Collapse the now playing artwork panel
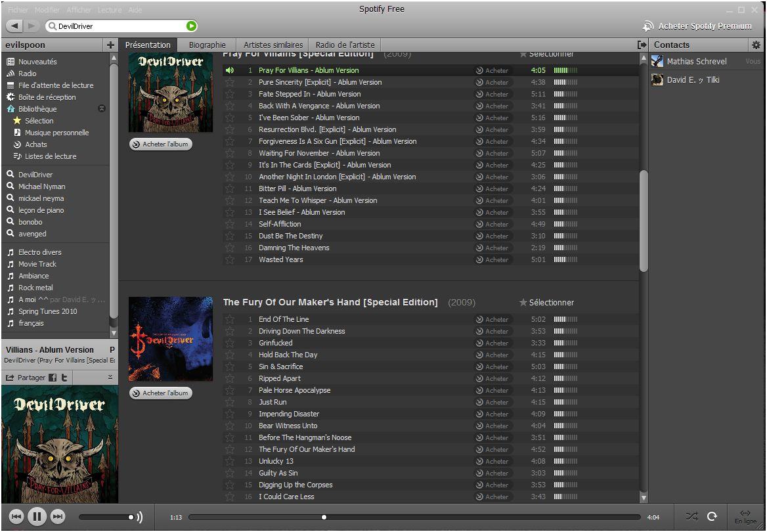 click(x=110, y=378)
